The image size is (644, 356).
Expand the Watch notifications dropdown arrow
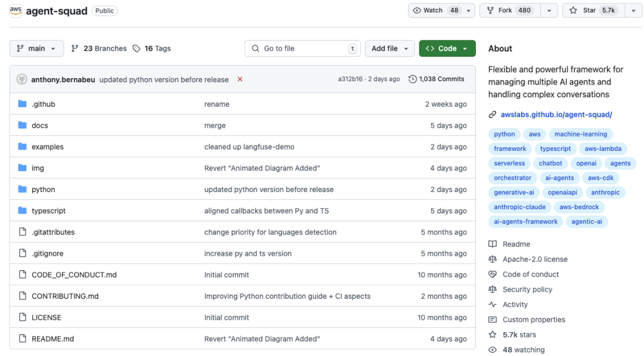[468, 11]
